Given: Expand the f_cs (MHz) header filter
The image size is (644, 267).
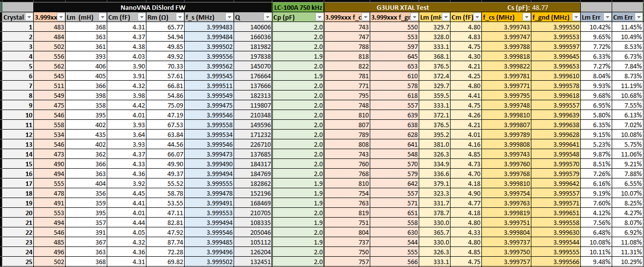Looking at the screenshot, I should (526, 18).
